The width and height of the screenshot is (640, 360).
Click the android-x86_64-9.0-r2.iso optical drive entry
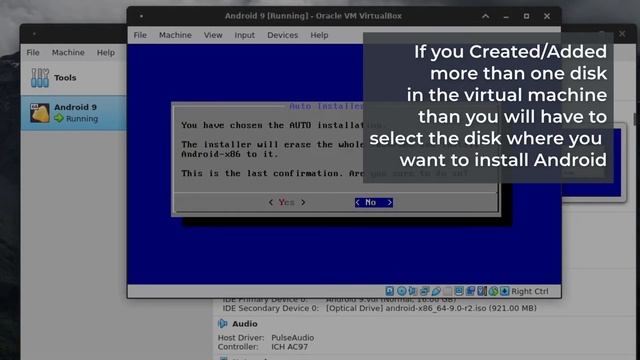pos(431,308)
